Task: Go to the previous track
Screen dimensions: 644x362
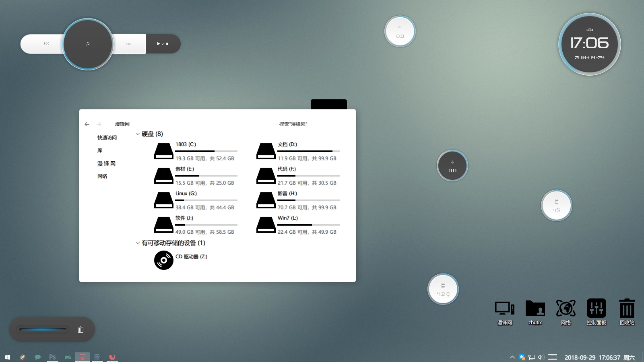Action: pos(46,43)
